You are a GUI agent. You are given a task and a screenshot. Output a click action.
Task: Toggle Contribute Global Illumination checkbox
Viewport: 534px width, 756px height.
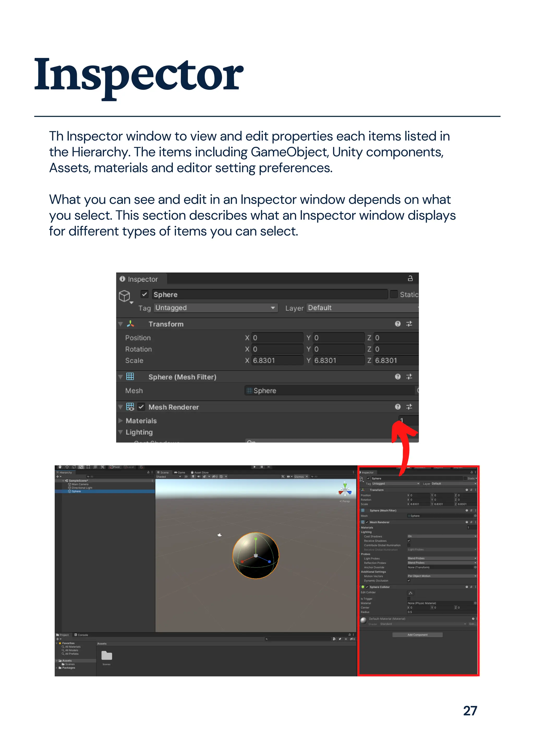(x=409, y=545)
